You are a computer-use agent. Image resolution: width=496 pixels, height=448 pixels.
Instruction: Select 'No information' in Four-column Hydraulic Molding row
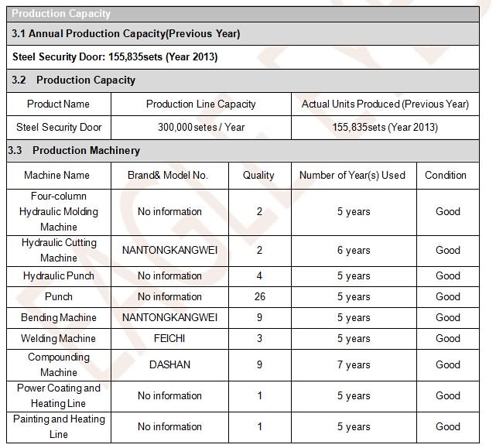169,212
